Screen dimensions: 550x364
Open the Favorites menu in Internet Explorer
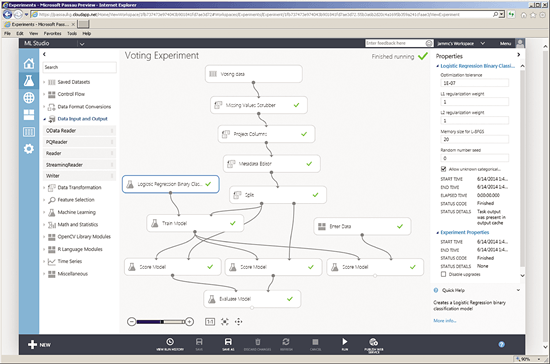click(52, 33)
